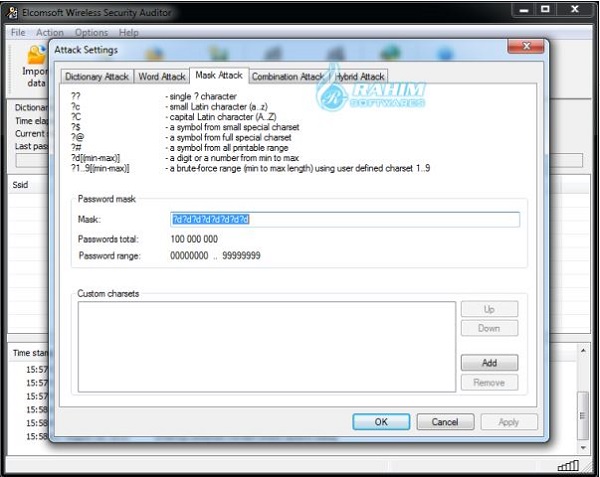Click the '?1..9[(min-max)]' brute-force range entry
This screenshot has height=477, width=600.
100,168
